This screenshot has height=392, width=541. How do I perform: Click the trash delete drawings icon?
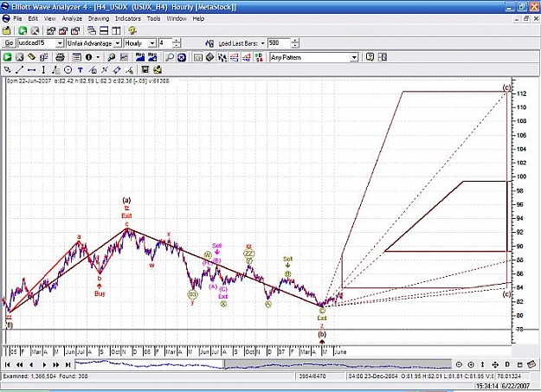point(145,70)
